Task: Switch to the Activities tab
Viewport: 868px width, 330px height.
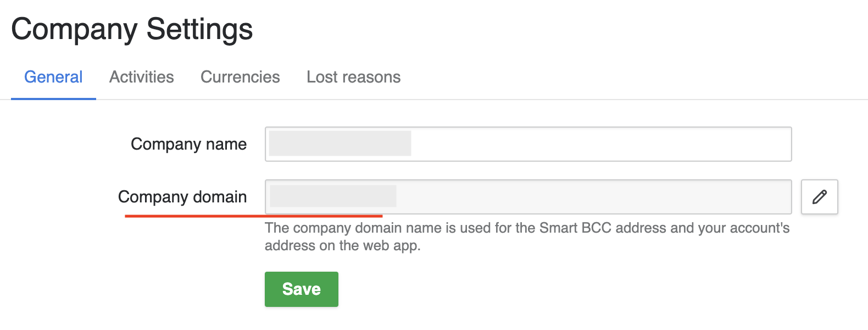Action: [142, 77]
